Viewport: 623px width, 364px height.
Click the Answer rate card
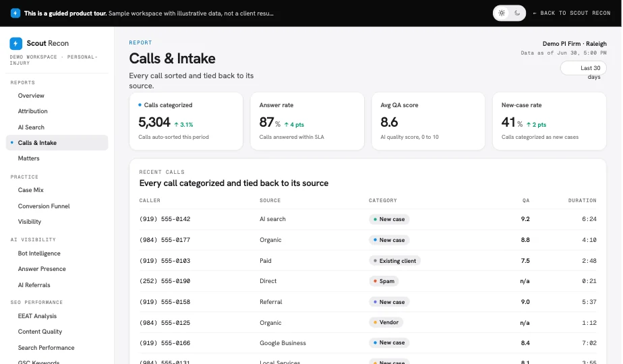(307, 121)
